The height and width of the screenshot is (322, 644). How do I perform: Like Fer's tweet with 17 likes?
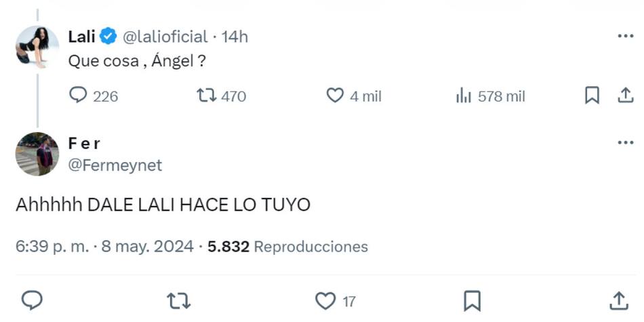click(x=326, y=300)
